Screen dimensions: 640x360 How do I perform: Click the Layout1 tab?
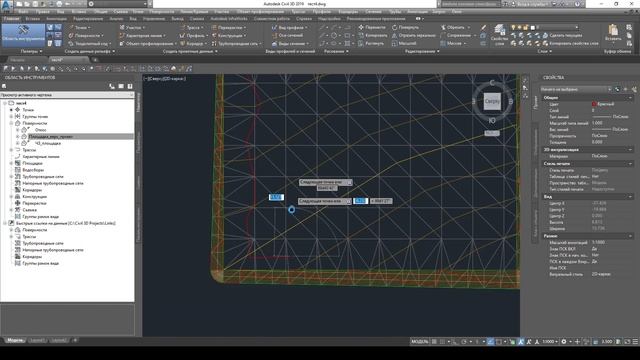[x=37, y=340]
